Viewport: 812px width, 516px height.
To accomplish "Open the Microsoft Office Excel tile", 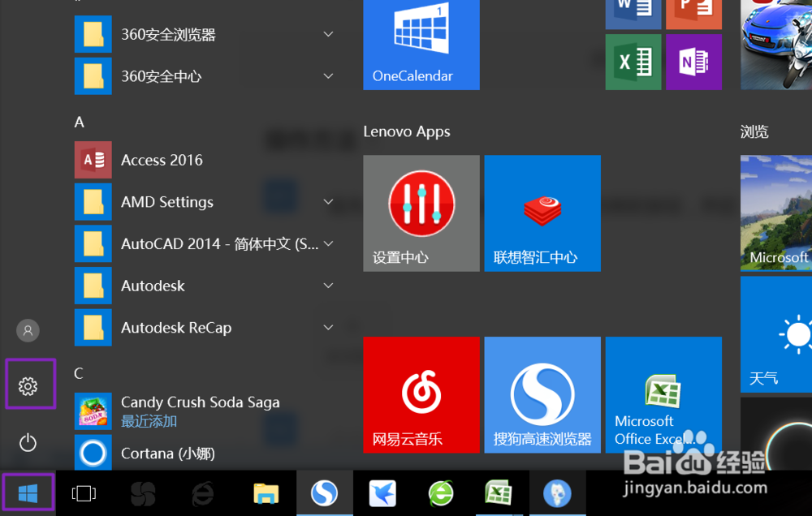I will pyautogui.click(x=663, y=395).
